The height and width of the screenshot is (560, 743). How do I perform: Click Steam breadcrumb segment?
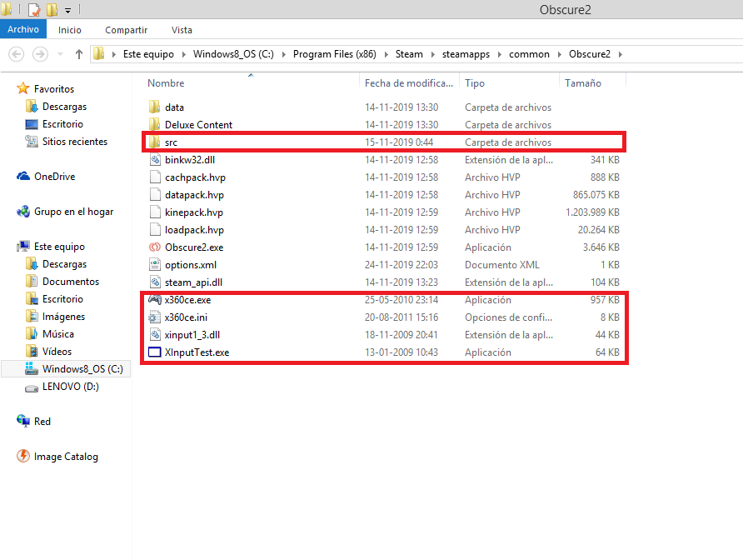(409, 54)
